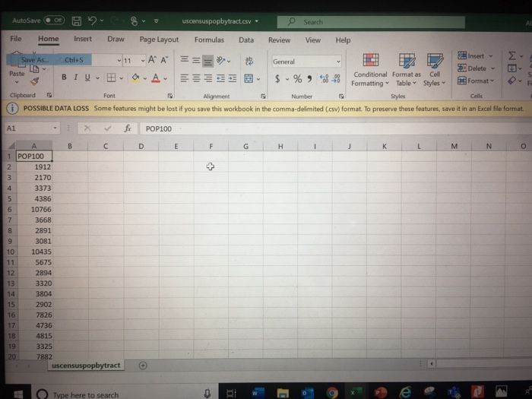Switch to the Page Layout tab
Screen dimensions: 532x399
(159, 40)
